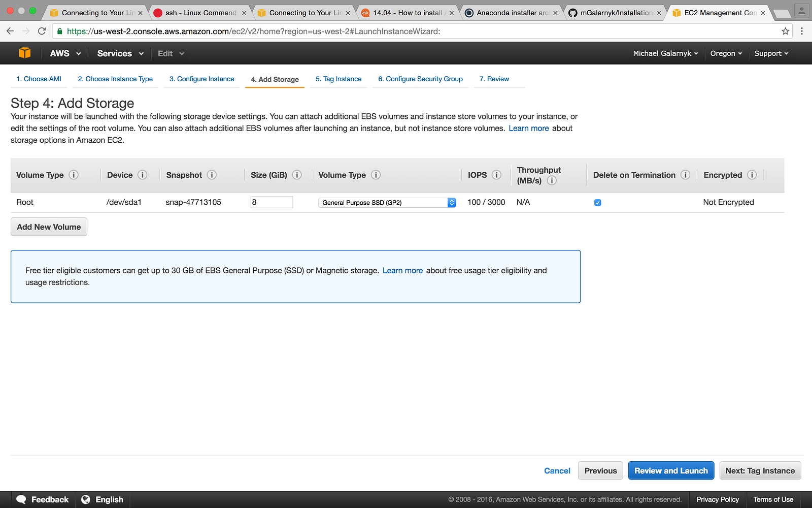812x508 pixels.
Task: Click the AWS orange cube logo
Action: 24,53
